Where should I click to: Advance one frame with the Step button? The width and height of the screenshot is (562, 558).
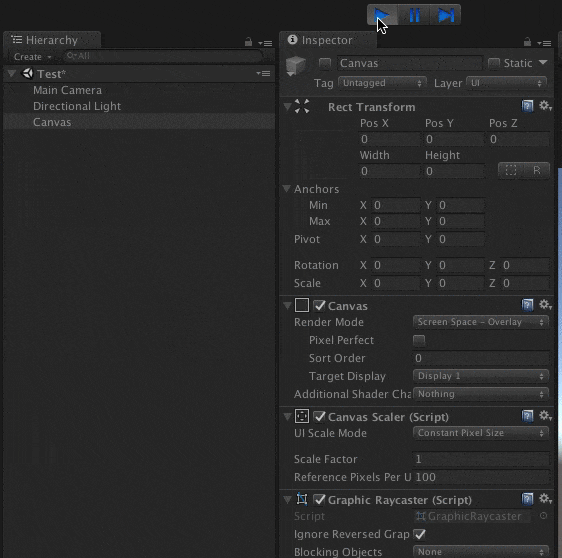pos(446,15)
